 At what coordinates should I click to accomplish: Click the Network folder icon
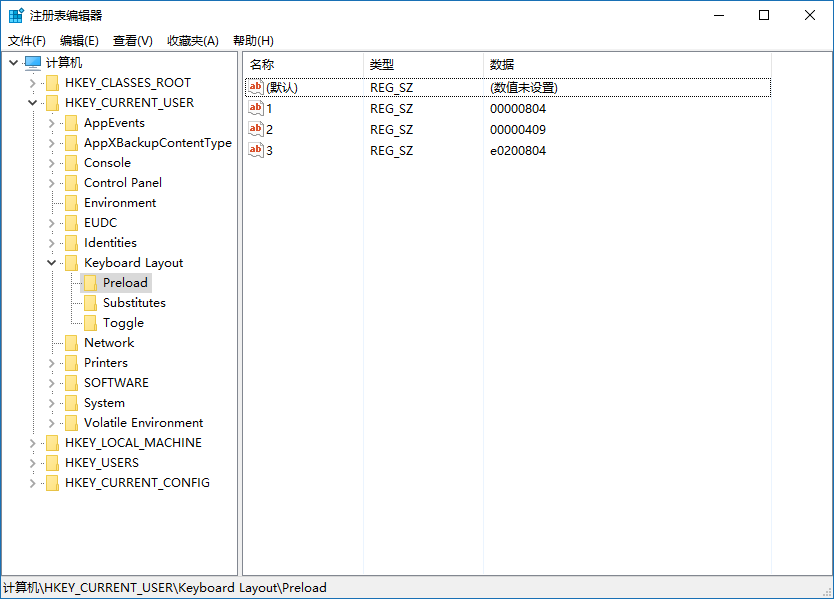click(x=71, y=343)
